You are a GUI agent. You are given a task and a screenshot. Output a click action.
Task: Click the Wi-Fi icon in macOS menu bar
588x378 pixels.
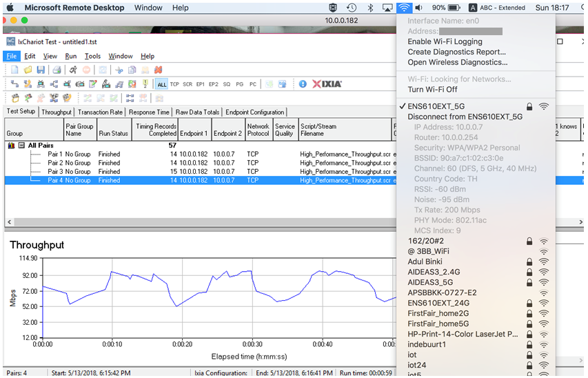tap(404, 8)
